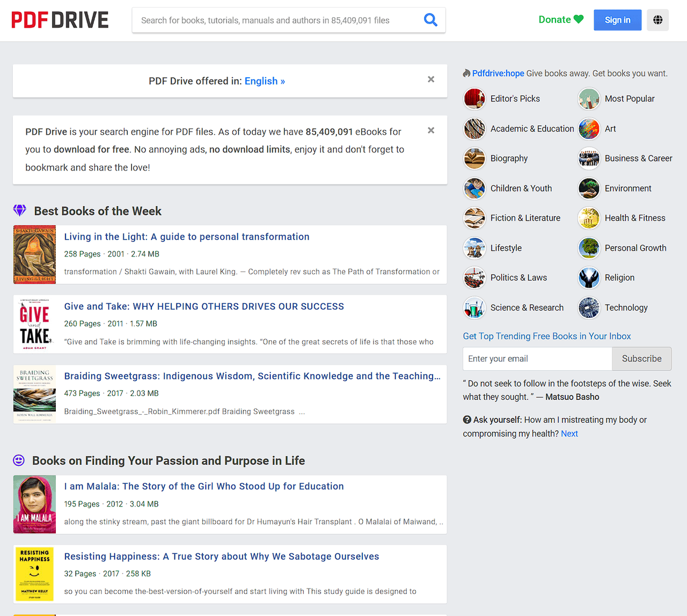Focus the Enter your email field
Screen dimensions: 687x616
click(537, 358)
